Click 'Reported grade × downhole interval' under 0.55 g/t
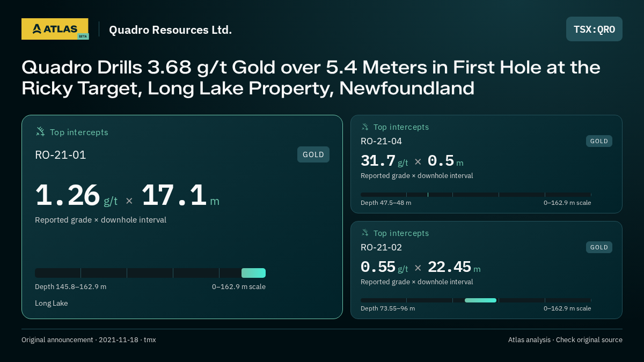This screenshot has width=644, height=362. 416,282
